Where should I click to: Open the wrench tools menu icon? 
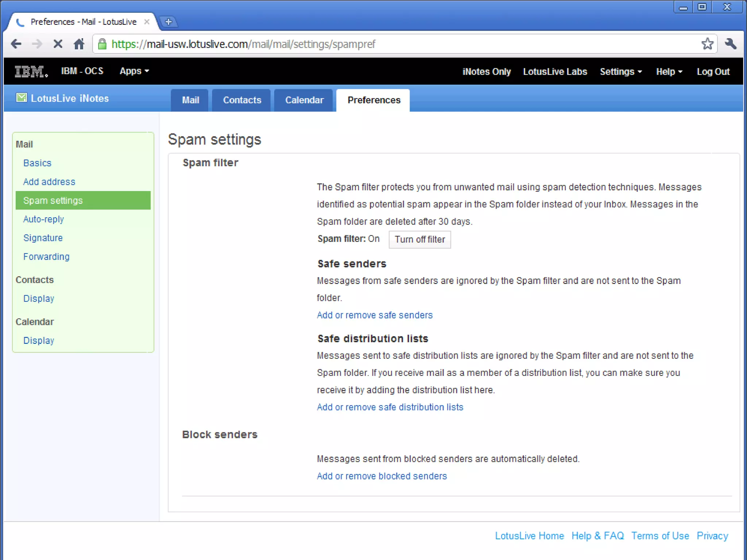pyautogui.click(x=731, y=44)
